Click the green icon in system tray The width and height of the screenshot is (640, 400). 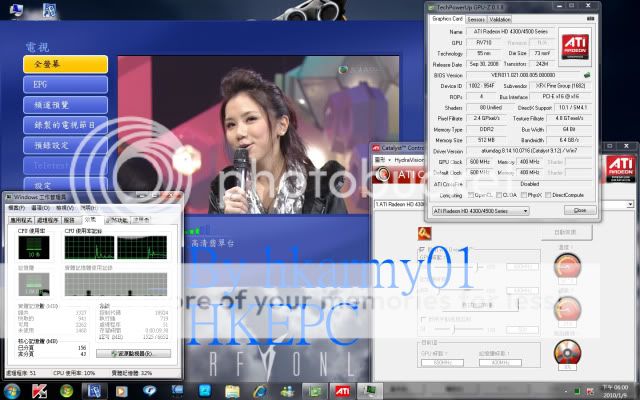pyautogui.click(x=577, y=392)
